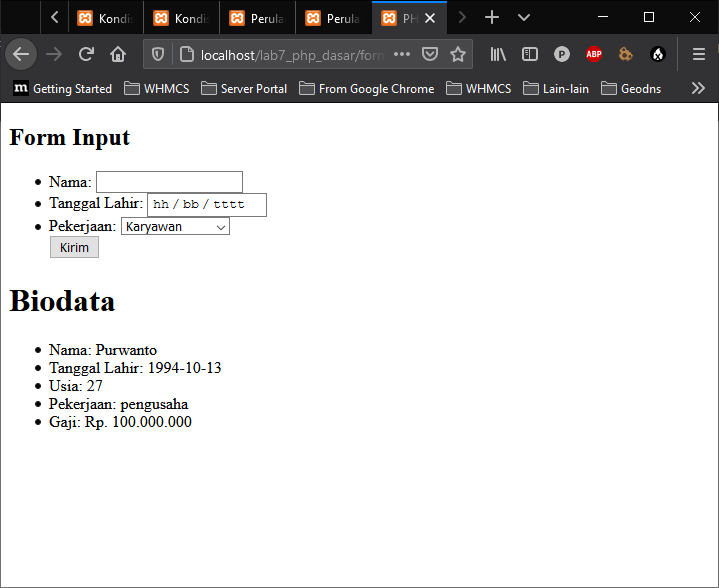Open the Firefox hamburger menu

point(699,55)
